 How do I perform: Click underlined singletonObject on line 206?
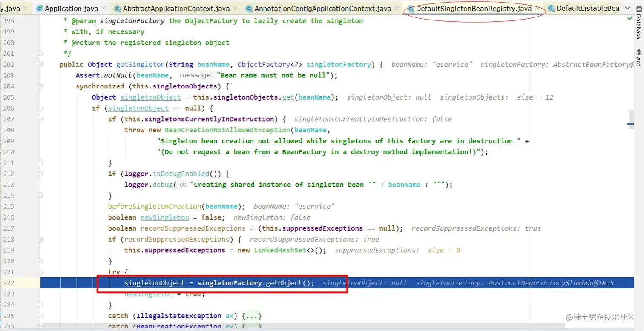tap(138, 108)
